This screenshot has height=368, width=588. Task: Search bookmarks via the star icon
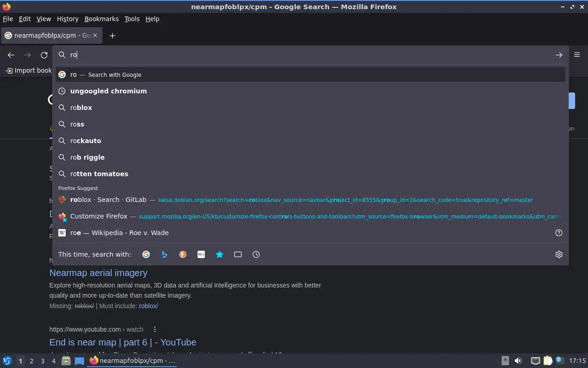(x=220, y=254)
